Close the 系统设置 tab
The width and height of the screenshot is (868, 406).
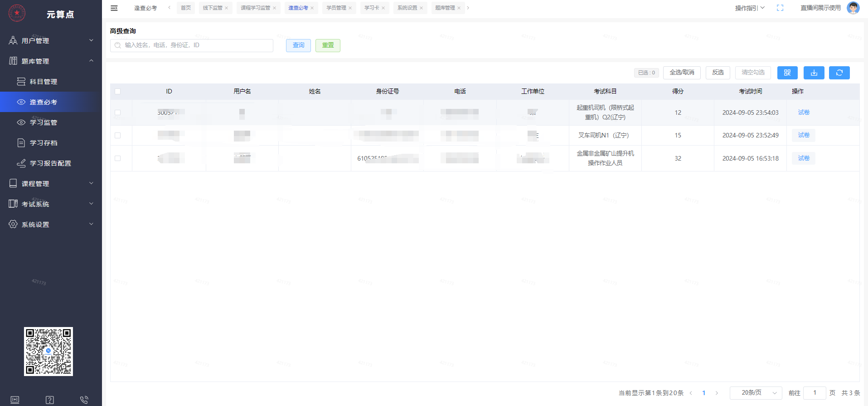click(421, 8)
